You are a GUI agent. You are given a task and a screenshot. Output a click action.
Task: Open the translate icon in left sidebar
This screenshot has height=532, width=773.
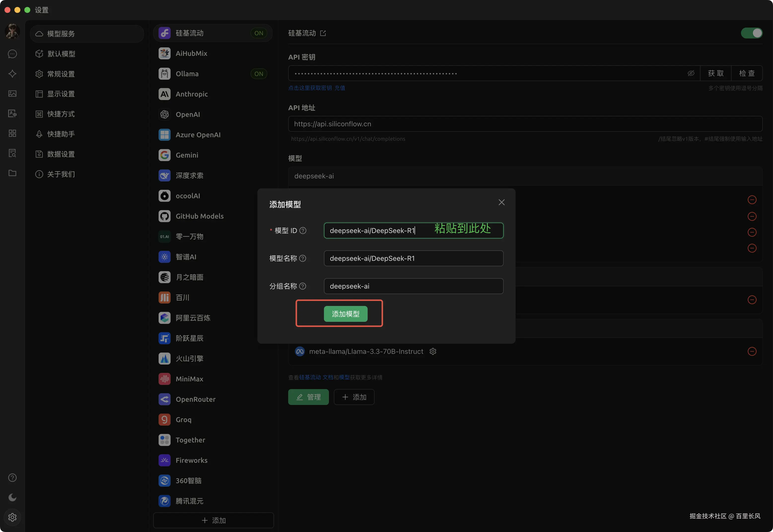click(12, 114)
